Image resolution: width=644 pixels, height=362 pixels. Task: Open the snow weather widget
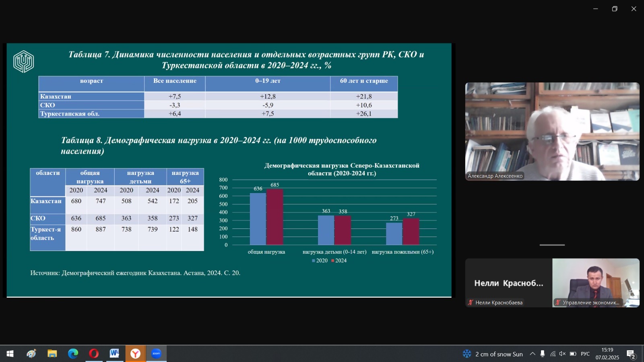click(x=493, y=354)
